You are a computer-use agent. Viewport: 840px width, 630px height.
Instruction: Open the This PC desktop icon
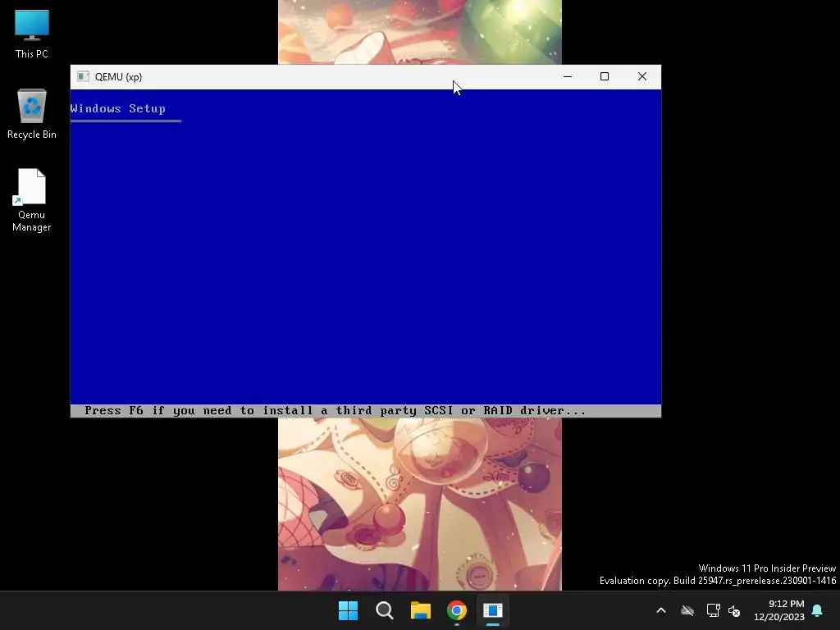tap(32, 34)
